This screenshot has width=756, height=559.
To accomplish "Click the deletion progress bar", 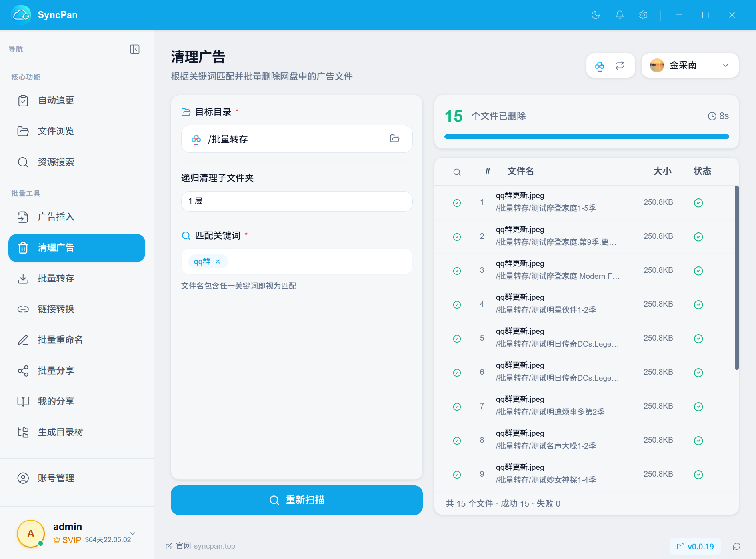I will 586,137.
